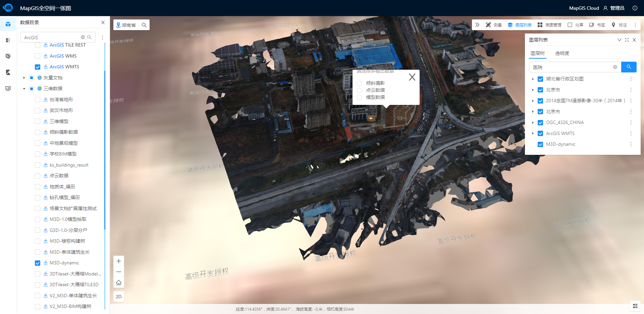This screenshot has height=314, width=644.
Task: Open the 测量 measurement tool
Action: click(x=494, y=25)
